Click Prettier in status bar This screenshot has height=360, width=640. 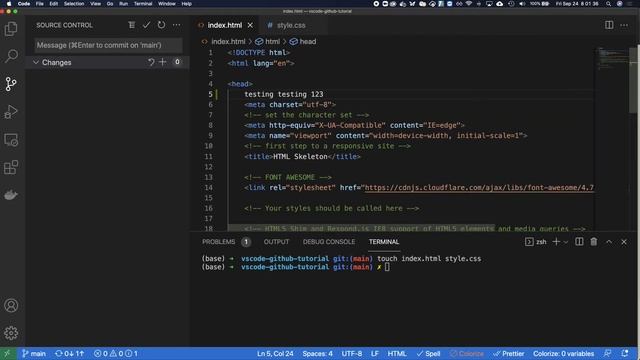tap(509, 353)
